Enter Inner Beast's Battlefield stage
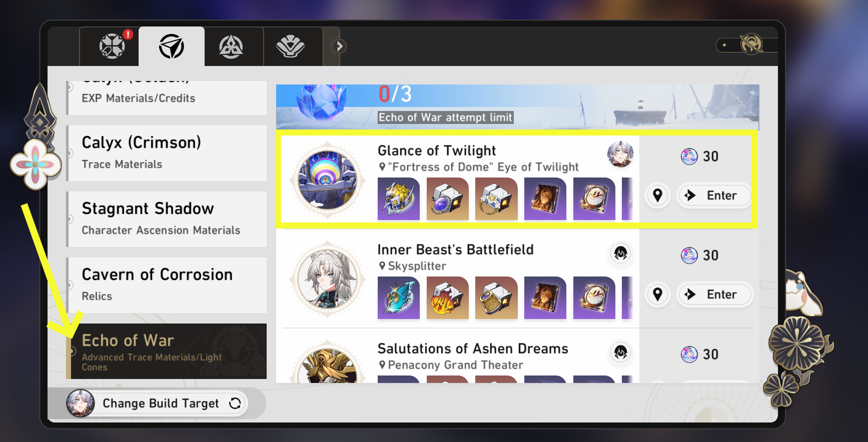 714,294
